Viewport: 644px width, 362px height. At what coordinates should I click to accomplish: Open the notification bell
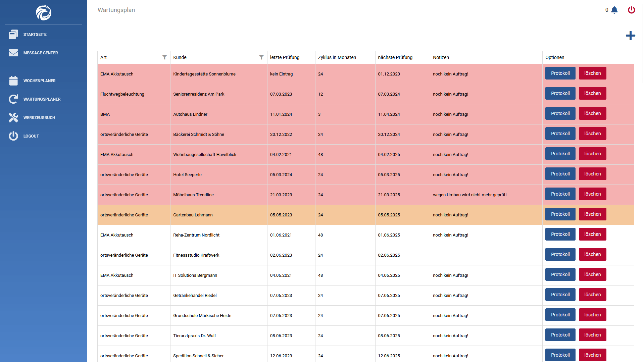tap(614, 10)
